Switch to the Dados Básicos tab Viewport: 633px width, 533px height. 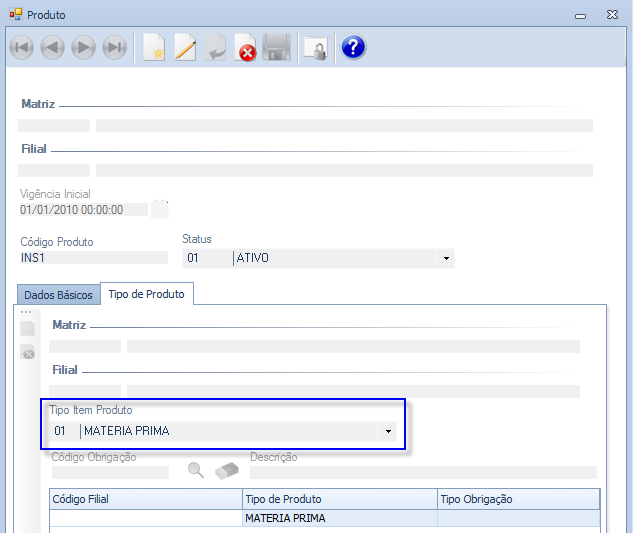pyautogui.click(x=59, y=295)
